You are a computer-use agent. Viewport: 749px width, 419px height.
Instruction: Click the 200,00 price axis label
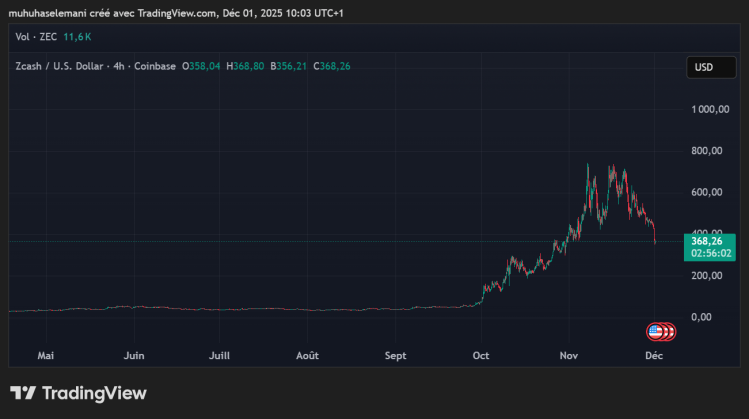point(707,276)
